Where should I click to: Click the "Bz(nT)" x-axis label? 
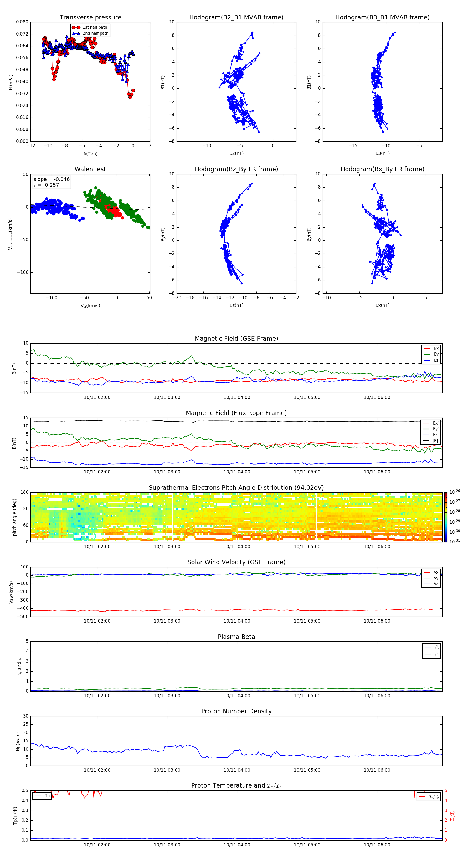tap(236, 305)
